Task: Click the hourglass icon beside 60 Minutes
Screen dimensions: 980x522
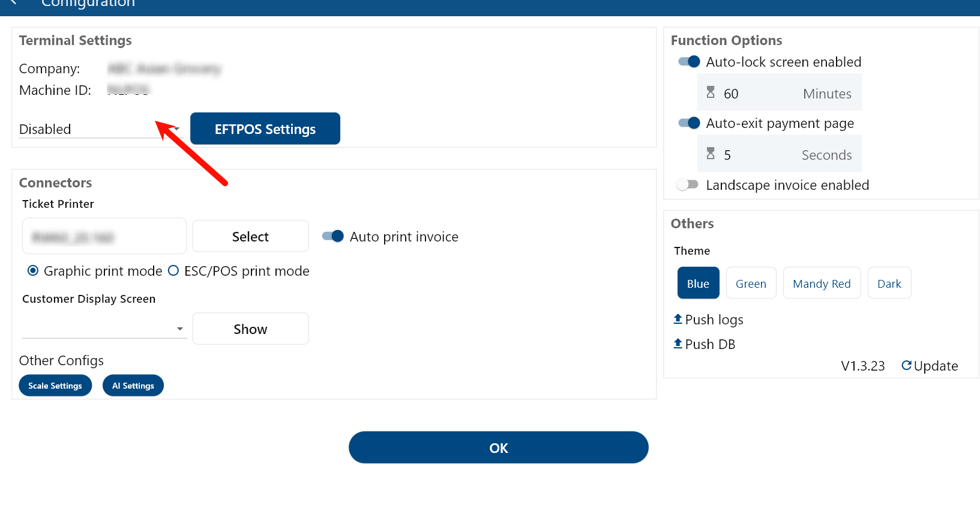Action: (711, 93)
